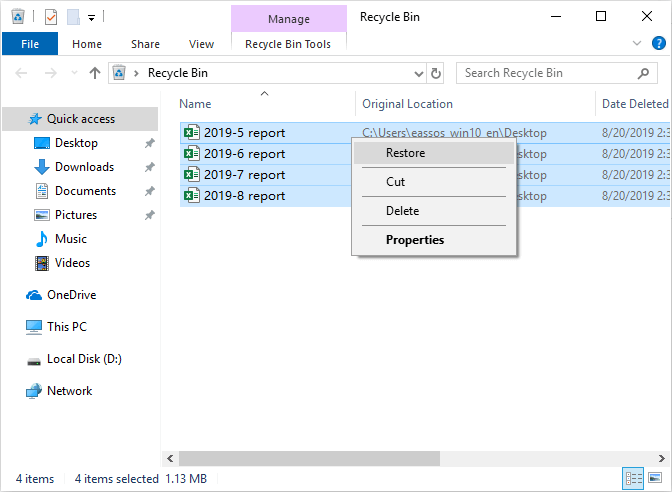Open the Recycle Bin Tools tab

pos(288,44)
